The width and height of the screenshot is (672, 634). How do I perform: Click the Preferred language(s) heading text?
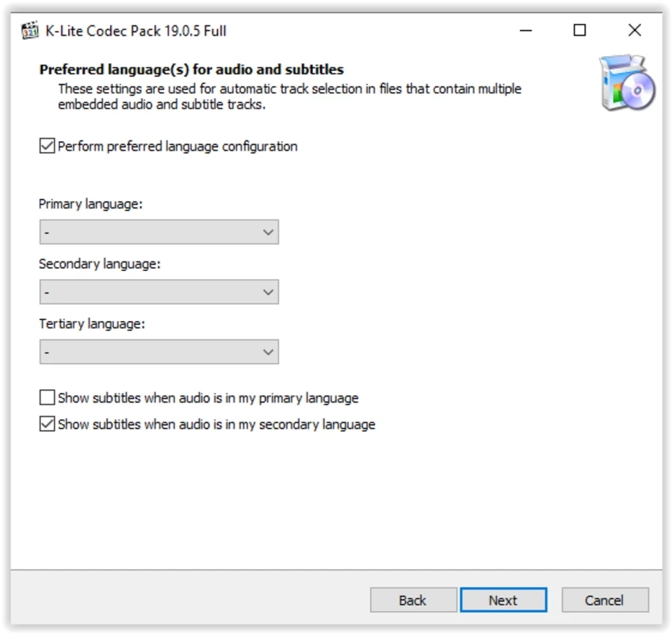pos(191,70)
